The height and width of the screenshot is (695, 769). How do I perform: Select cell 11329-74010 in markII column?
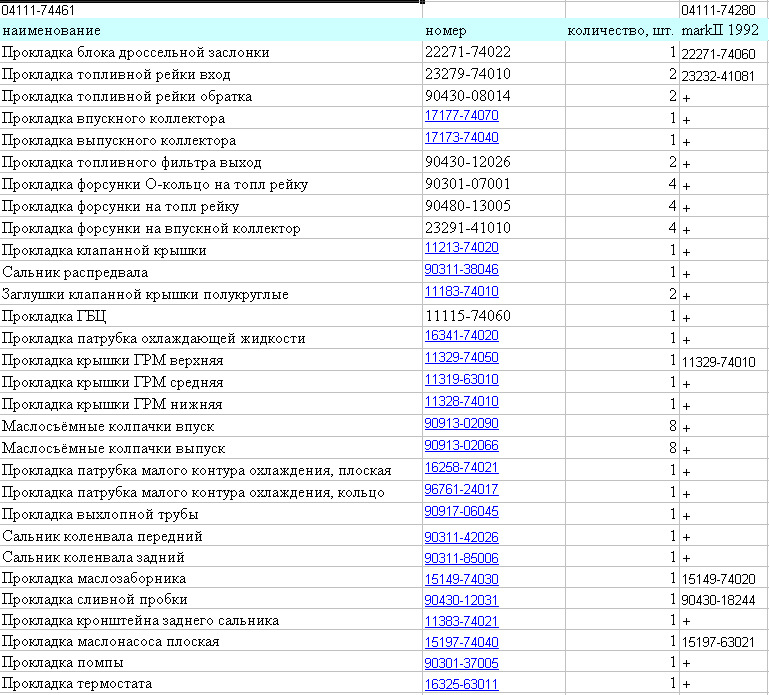[x=724, y=361]
